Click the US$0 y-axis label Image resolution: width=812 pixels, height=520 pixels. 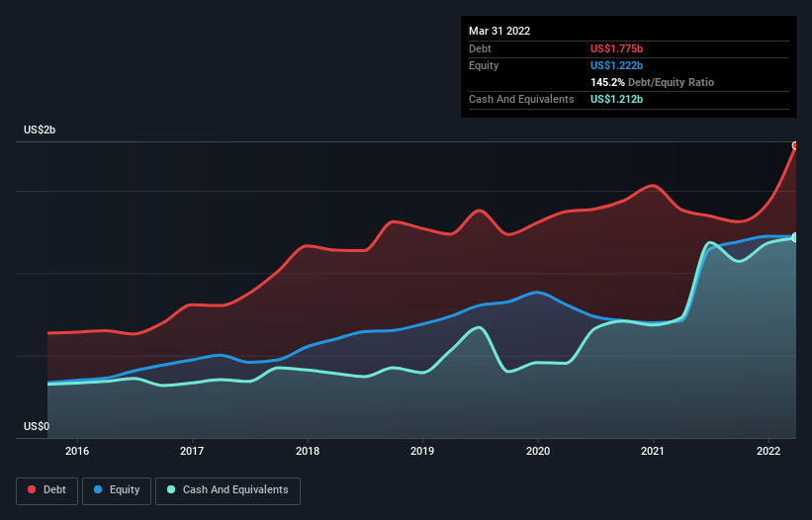[x=37, y=426]
